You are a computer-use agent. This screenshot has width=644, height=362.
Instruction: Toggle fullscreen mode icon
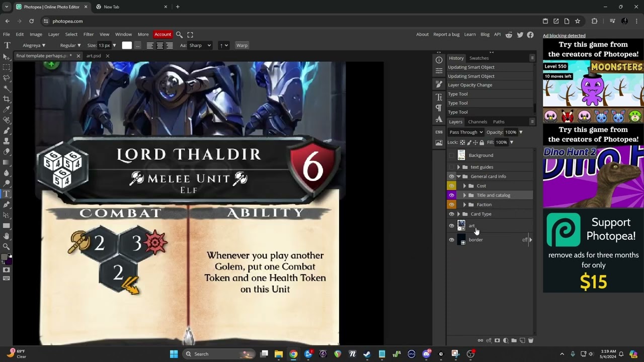coord(190,34)
